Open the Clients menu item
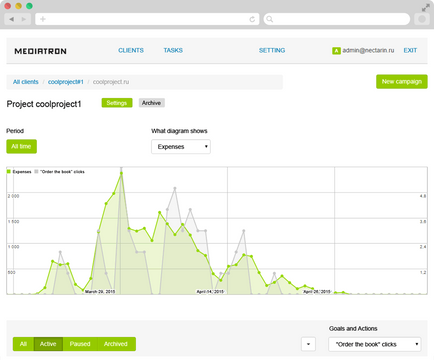The height and width of the screenshot is (360, 434). (131, 50)
